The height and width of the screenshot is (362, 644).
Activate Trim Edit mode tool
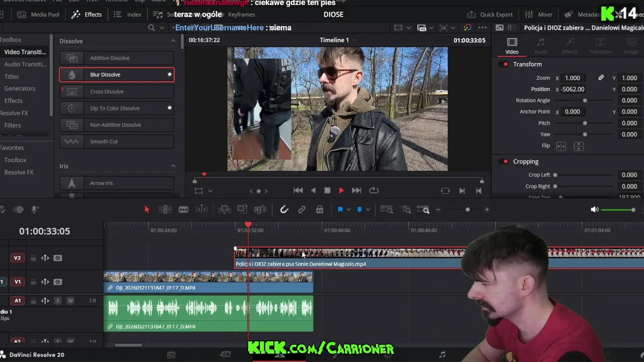pos(165,210)
